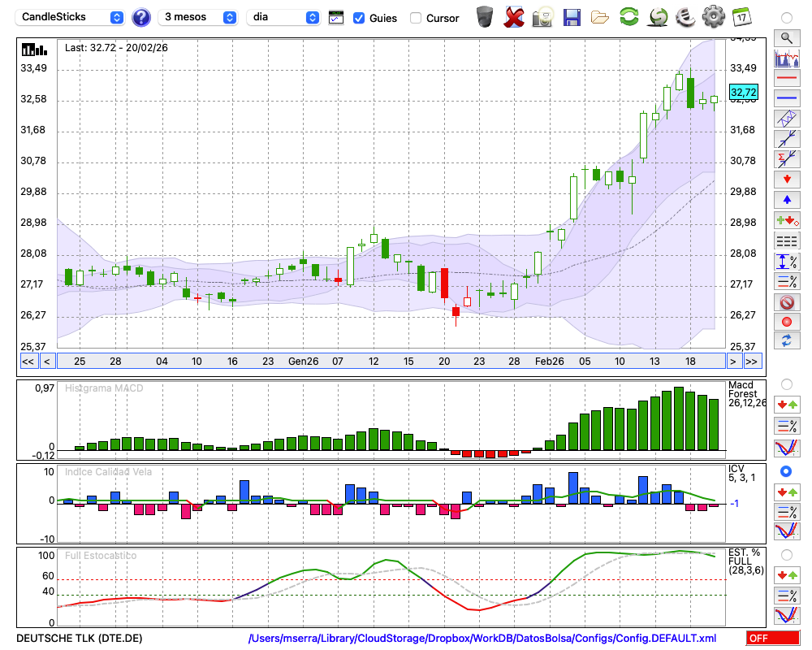
Task: Click the << rewind-to-start chart button
Action: pyautogui.click(x=28, y=362)
